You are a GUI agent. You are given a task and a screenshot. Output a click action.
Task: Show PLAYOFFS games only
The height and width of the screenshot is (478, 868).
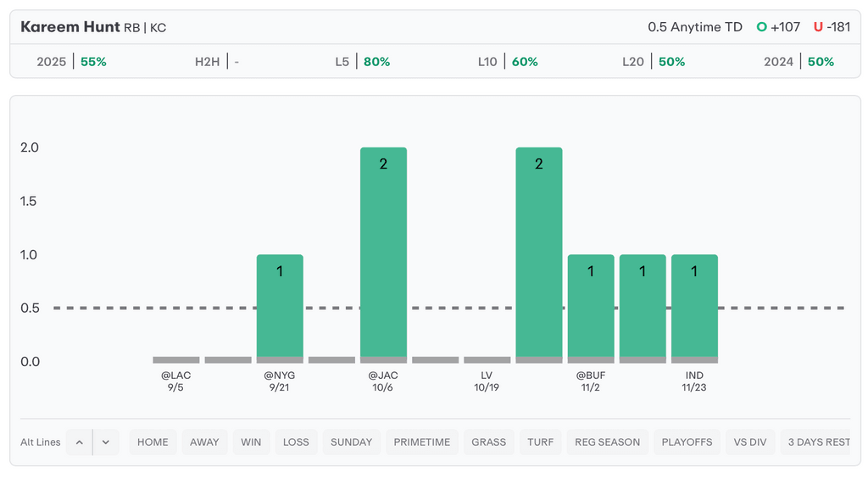click(x=687, y=442)
